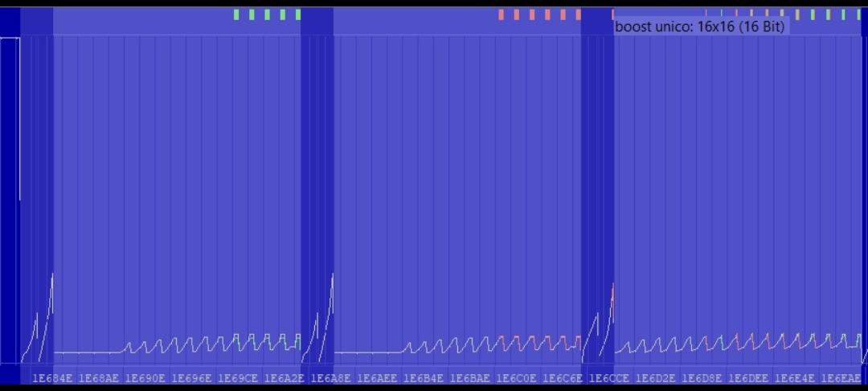
Task: Pick address label 1E6A2E
Action: click(x=285, y=378)
